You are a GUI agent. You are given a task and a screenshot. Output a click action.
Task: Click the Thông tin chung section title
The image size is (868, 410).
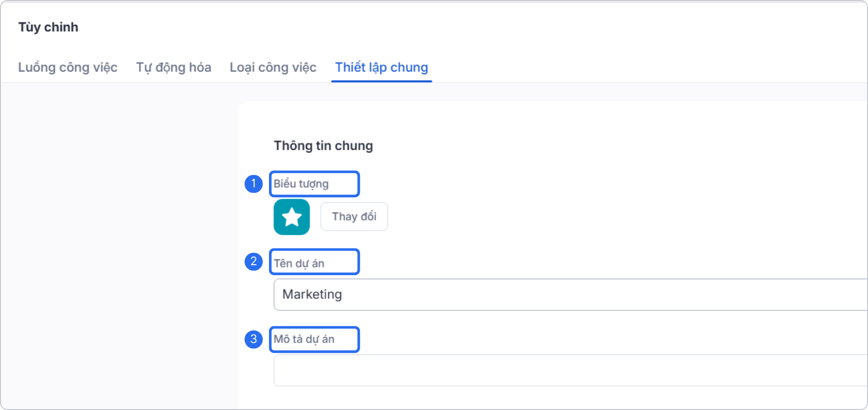[323, 145]
